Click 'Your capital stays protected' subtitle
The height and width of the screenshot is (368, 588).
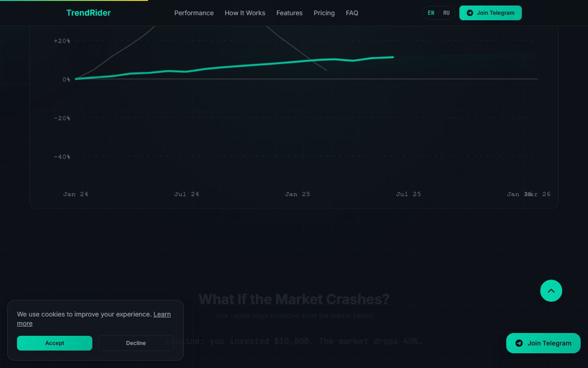pyautogui.click(x=294, y=316)
